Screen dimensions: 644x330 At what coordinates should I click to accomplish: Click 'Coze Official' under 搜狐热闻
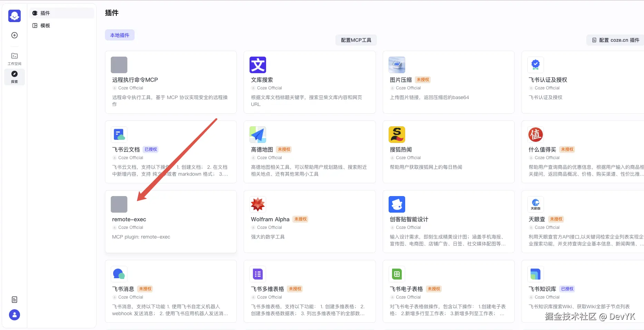click(x=408, y=158)
